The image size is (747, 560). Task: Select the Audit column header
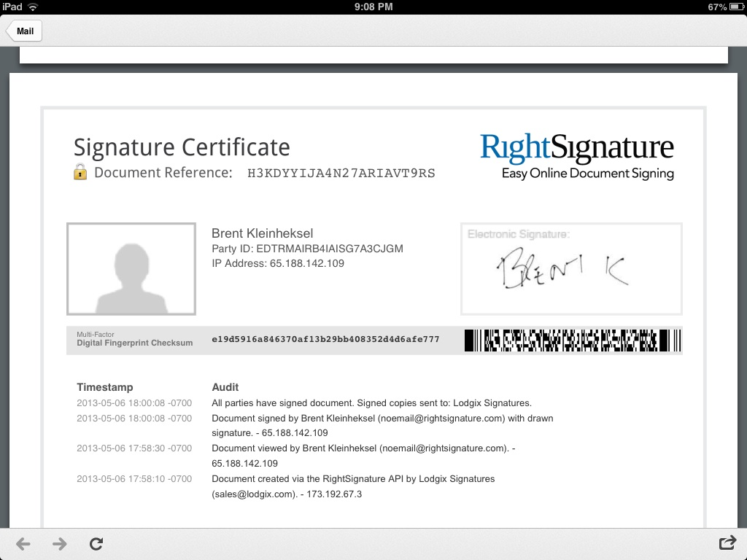(x=225, y=387)
